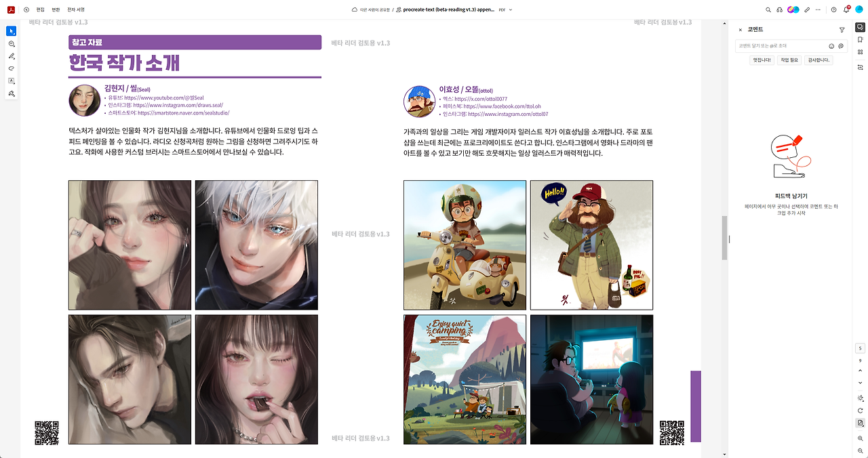Open the PDF file type dropdown arrow

pos(511,9)
